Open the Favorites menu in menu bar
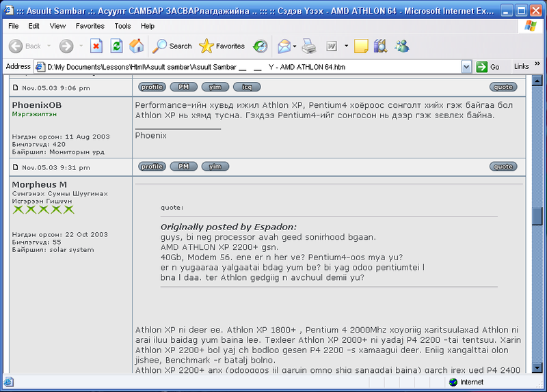This screenshot has height=392, width=547. 90,26
